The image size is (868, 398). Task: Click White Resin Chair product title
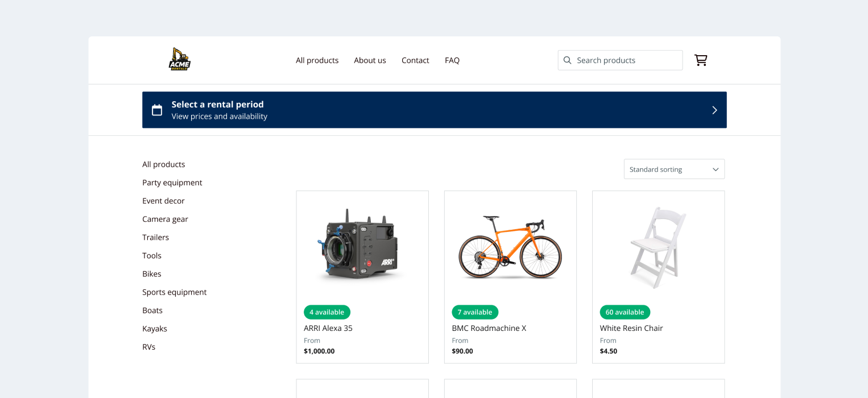[x=631, y=328]
